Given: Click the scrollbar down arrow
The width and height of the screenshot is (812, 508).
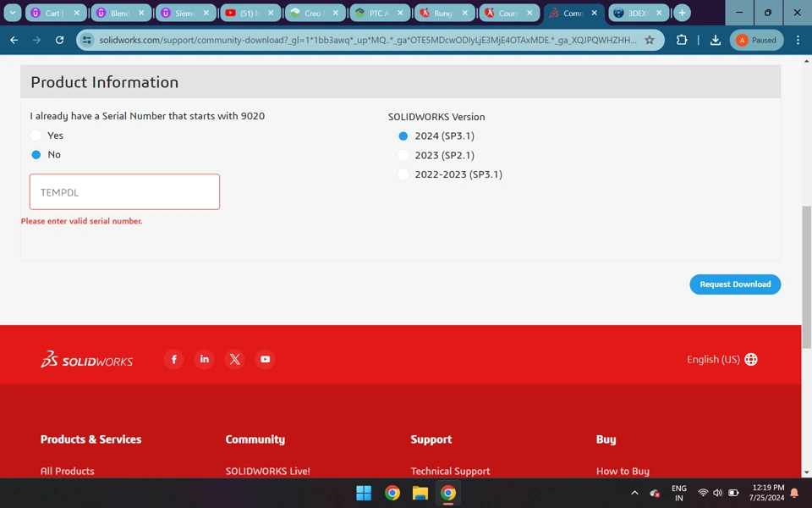Looking at the screenshot, I should click(806, 472).
